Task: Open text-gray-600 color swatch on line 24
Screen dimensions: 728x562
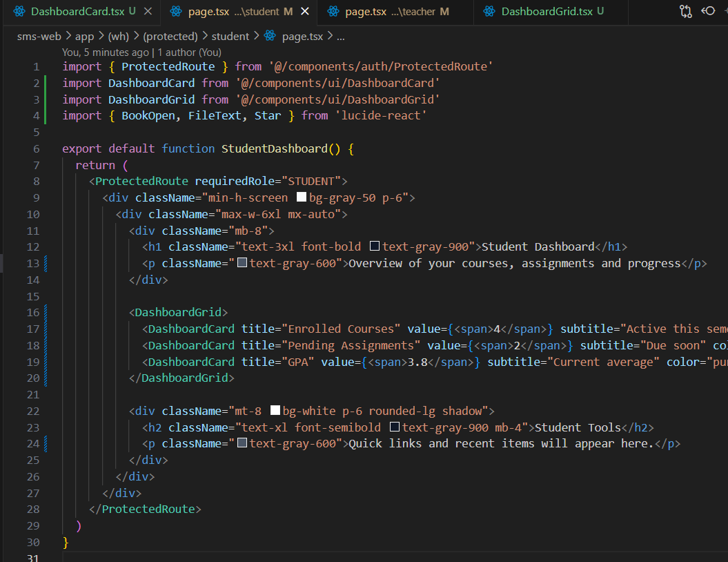Action: pos(242,443)
